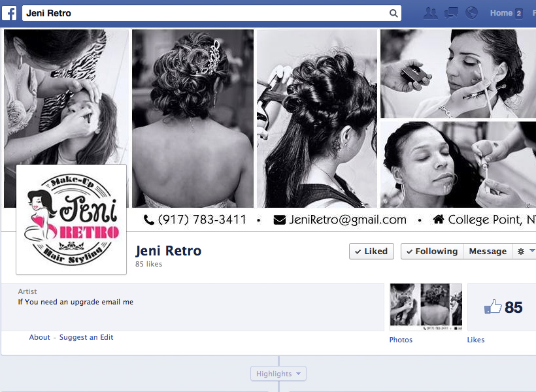Open the Jeni Retro page title
This screenshot has height=392, width=536.
(x=168, y=251)
